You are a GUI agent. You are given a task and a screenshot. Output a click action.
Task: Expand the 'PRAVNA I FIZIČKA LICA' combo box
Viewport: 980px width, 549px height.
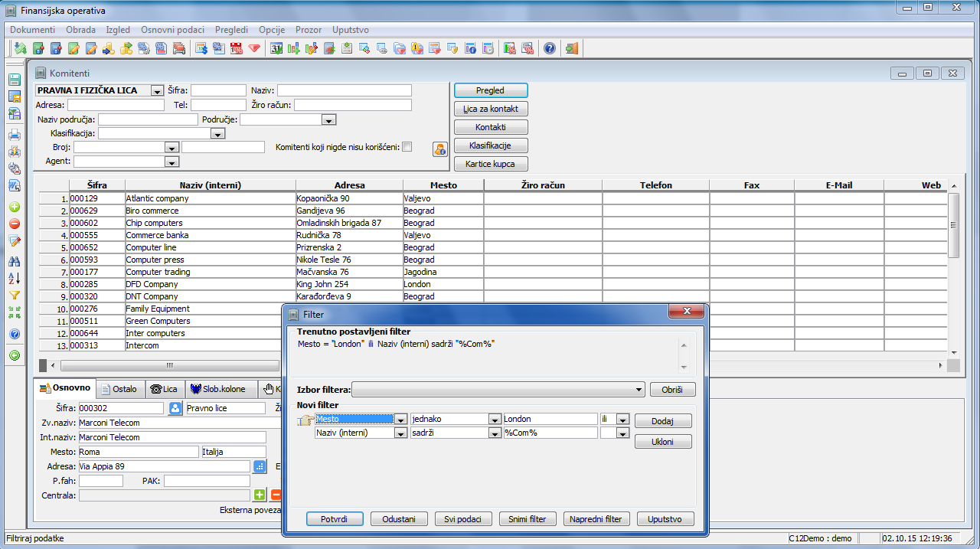[x=157, y=90]
